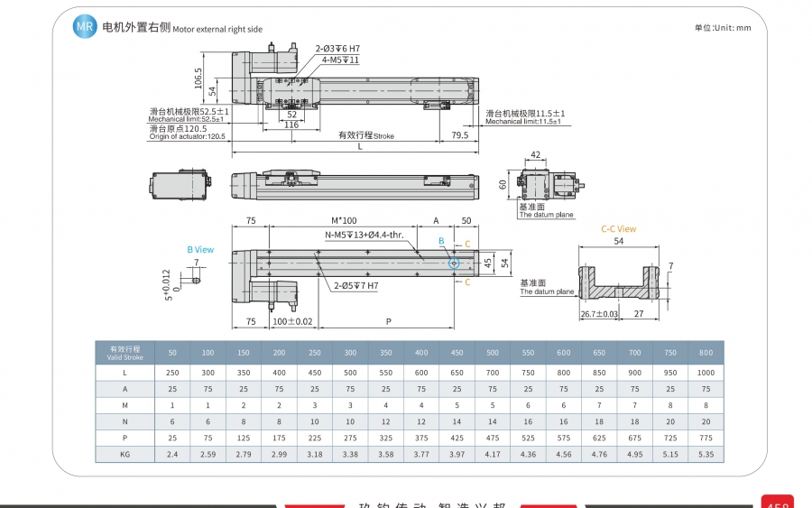Image resolution: width=812 pixels, height=508 pixels.
Task: Select the KG value 5.35 cell
Action: click(x=706, y=454)
